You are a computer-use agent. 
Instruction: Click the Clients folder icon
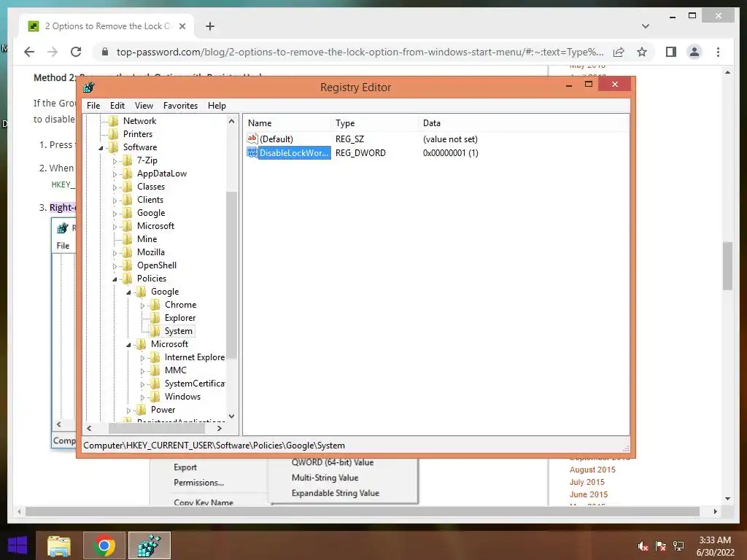(x=128, y=200)
